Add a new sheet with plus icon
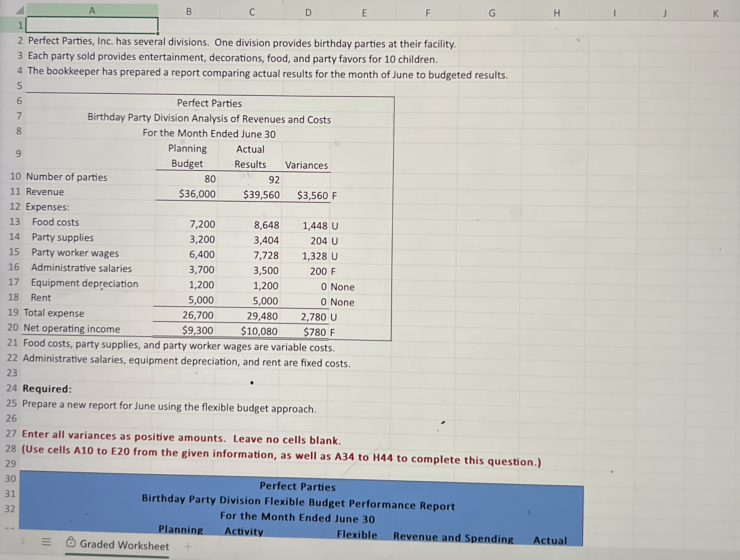Image resolution: width=740 pixels, height=560 pixels. click(188, 547)
